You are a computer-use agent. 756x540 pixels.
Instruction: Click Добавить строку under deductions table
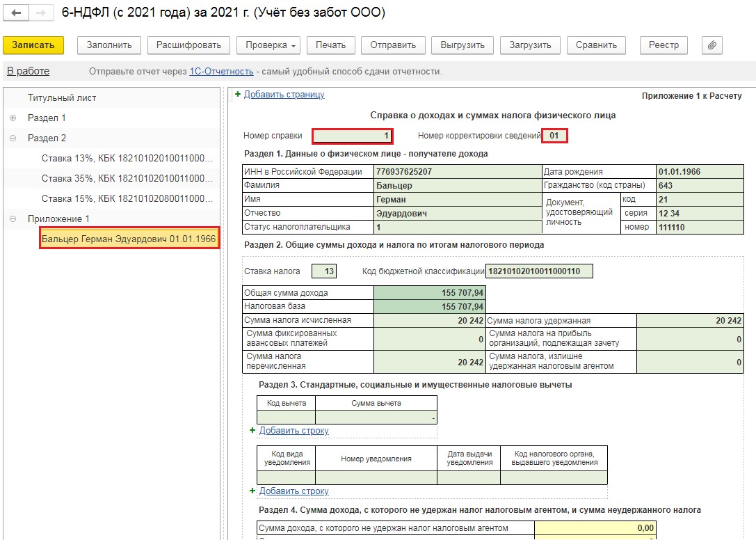pos(293,431)
